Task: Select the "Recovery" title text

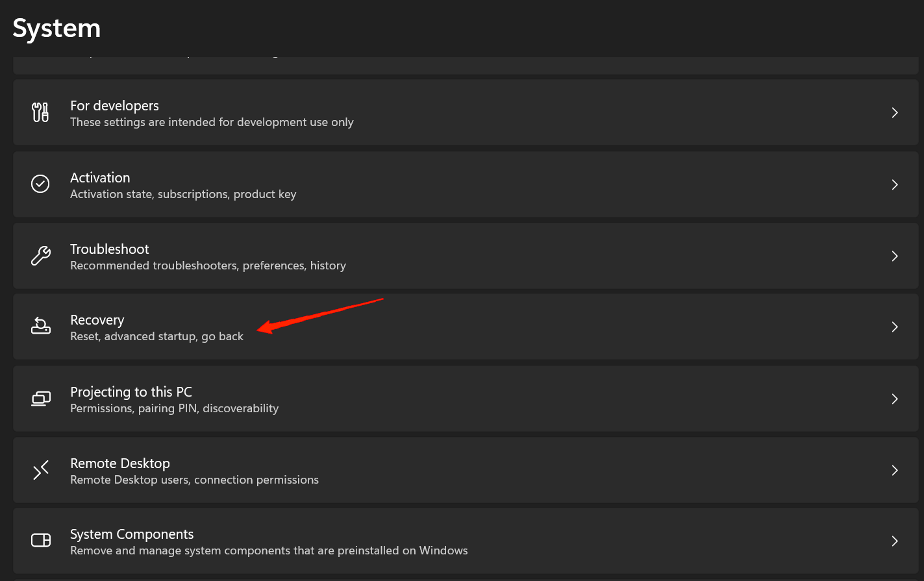Action: pyautogui.click(x=97, y=320)
